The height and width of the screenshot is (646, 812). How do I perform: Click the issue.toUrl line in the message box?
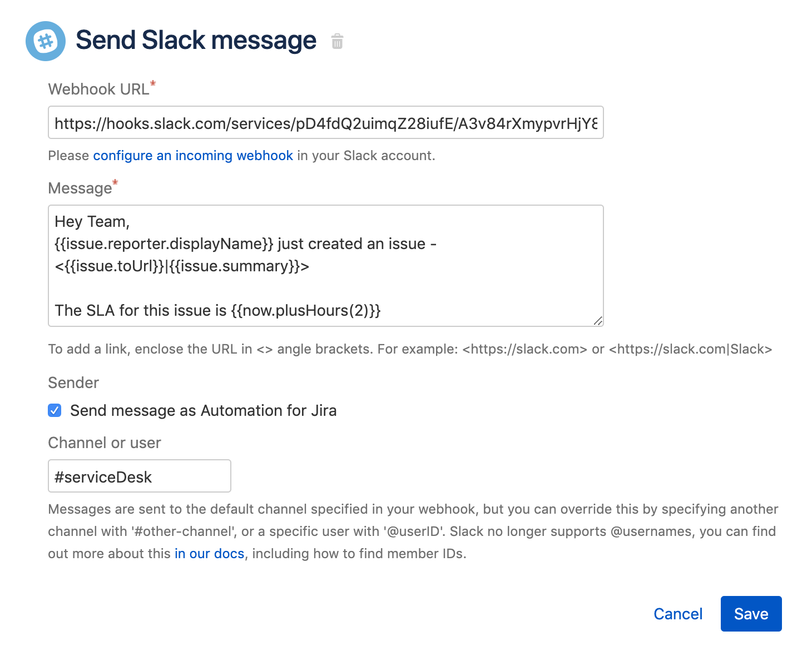click(x=182, y=266)
